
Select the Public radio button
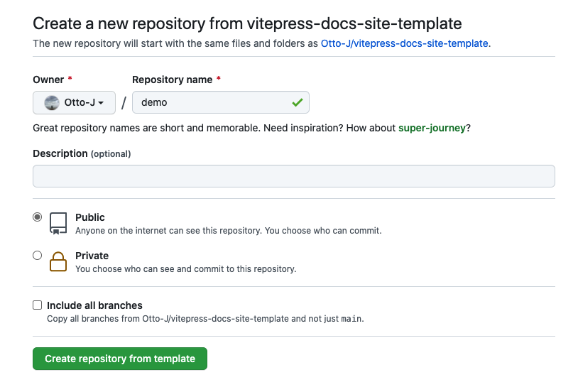pyautogui.click(x=37, y=217)
